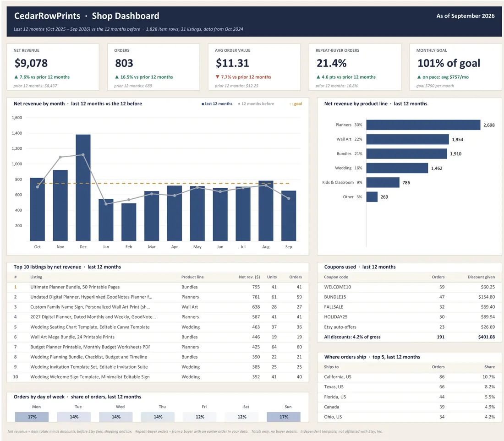Viewport: 504px width, 441px height.
Task: Click the Wedding Planning Bundle listing
Action: pyautogui.click(x=89, y=357)
